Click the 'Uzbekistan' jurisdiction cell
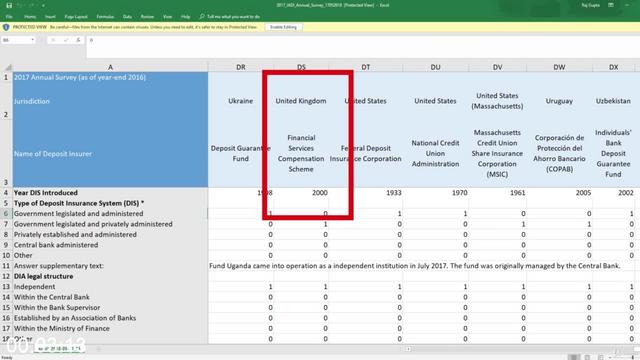This screenshot has height=360, width=640. click(613, 101)
